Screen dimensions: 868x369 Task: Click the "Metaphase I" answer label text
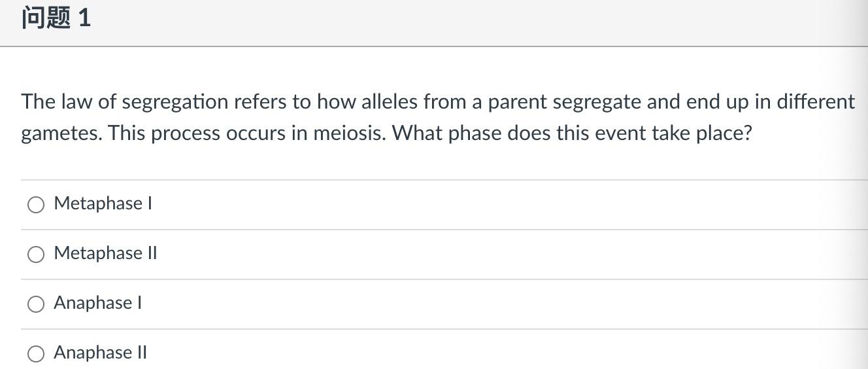pos(103,203)
